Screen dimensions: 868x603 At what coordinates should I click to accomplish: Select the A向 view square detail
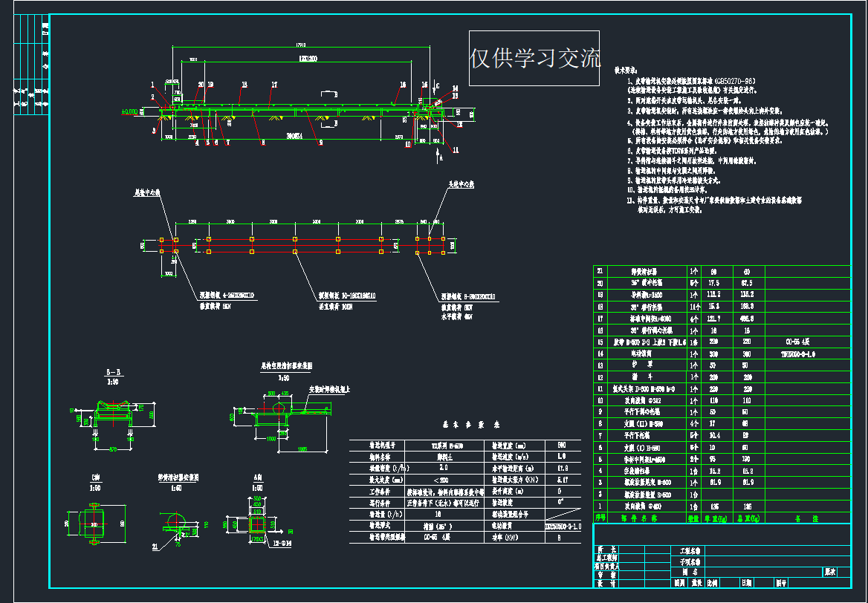tap(256, 523)
